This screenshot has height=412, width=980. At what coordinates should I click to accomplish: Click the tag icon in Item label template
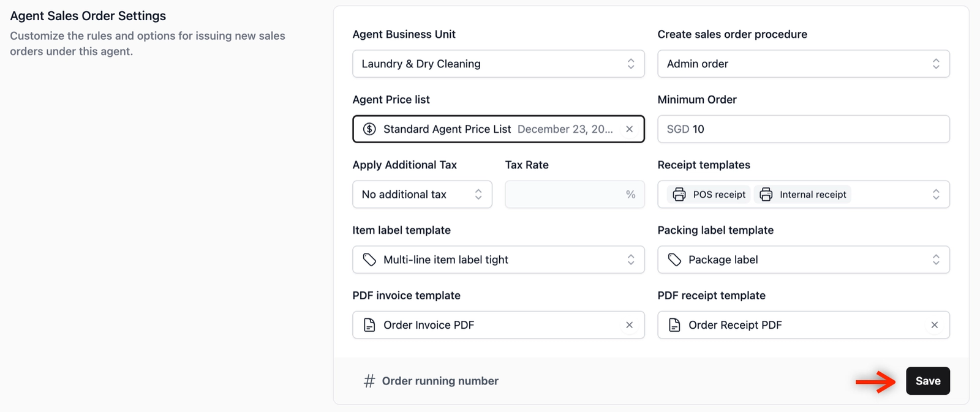click(x=369, y=260)
